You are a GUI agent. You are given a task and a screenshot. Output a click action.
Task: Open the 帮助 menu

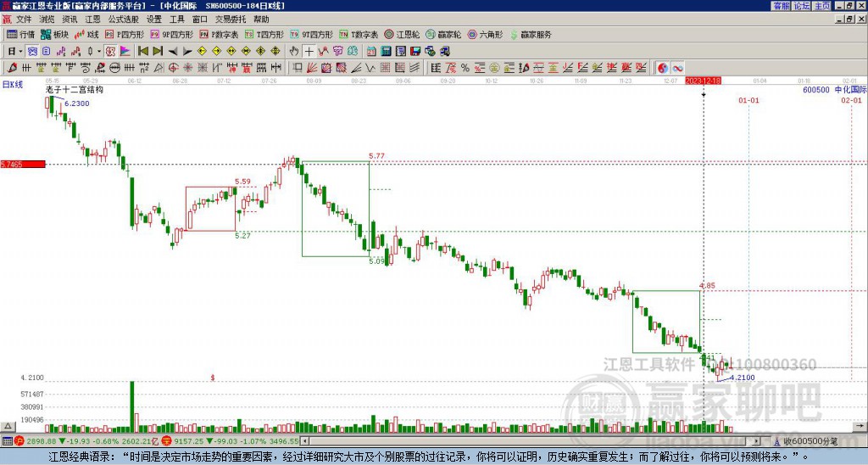pyautogui.click(x=261, y=20)
